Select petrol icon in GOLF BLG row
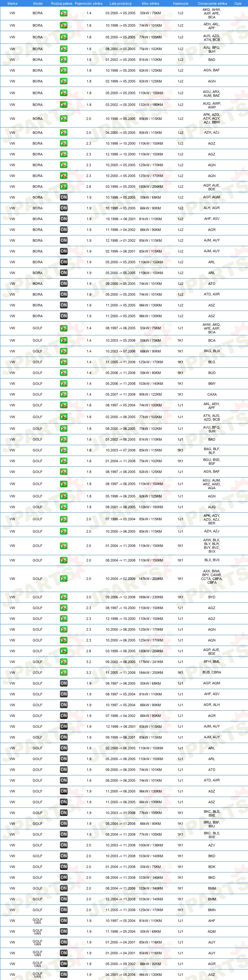Viewport: 248px width, 980px height. coord(63,362)
